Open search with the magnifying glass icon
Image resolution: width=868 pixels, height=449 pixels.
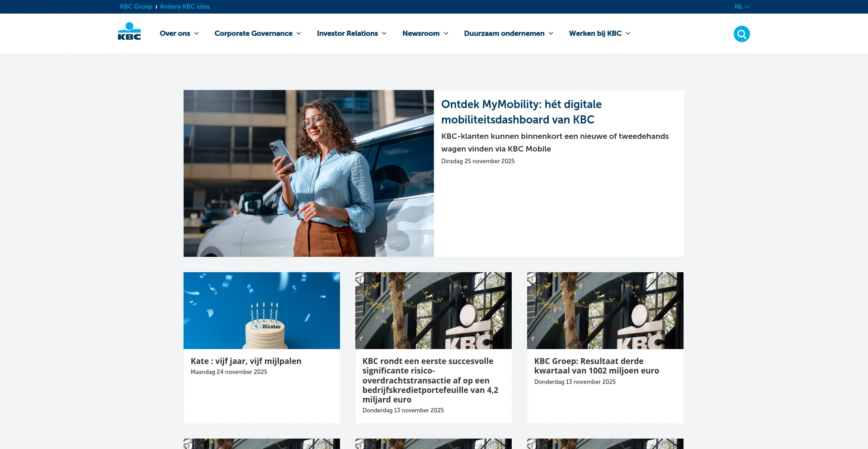741,34
